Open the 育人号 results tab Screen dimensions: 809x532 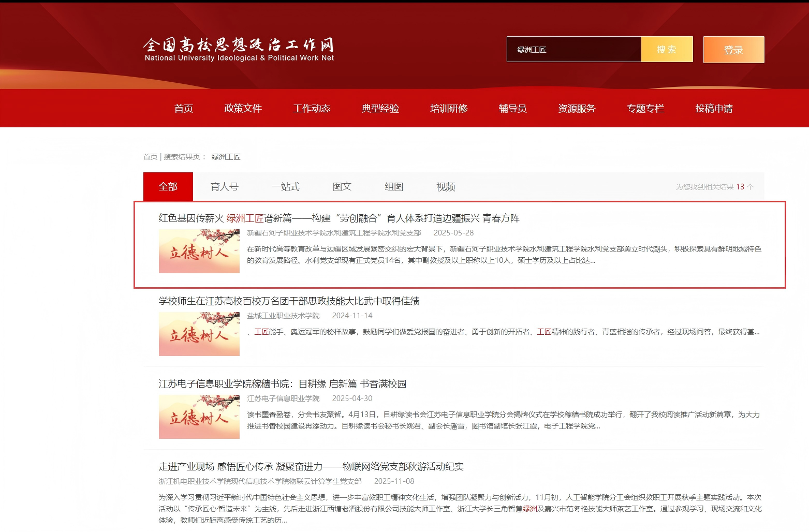coord(225,186)
